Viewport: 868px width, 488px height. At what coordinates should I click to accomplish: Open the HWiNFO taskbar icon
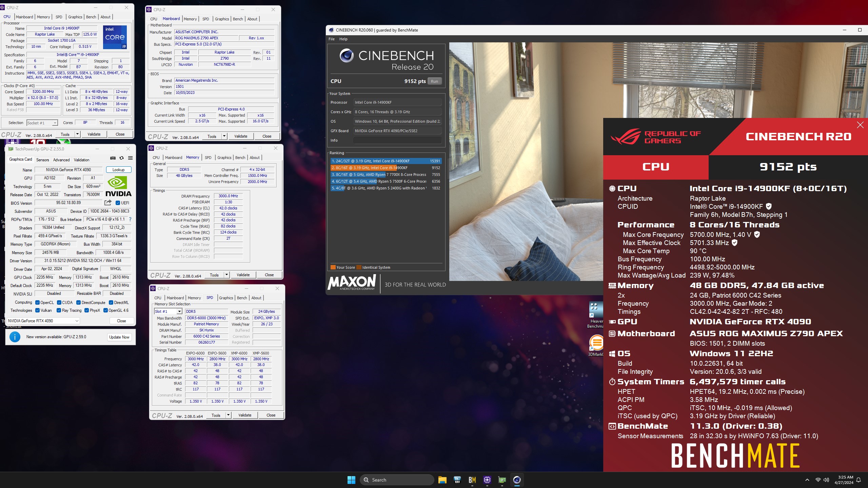[457, 480]
